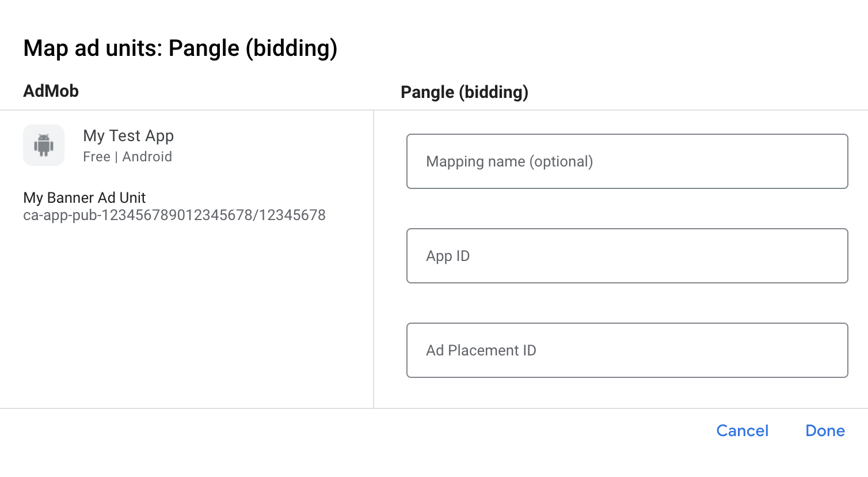This screenshot has height=477, width=868.
Task: Select the Pangle (bidding) column header
Action: 465,92
